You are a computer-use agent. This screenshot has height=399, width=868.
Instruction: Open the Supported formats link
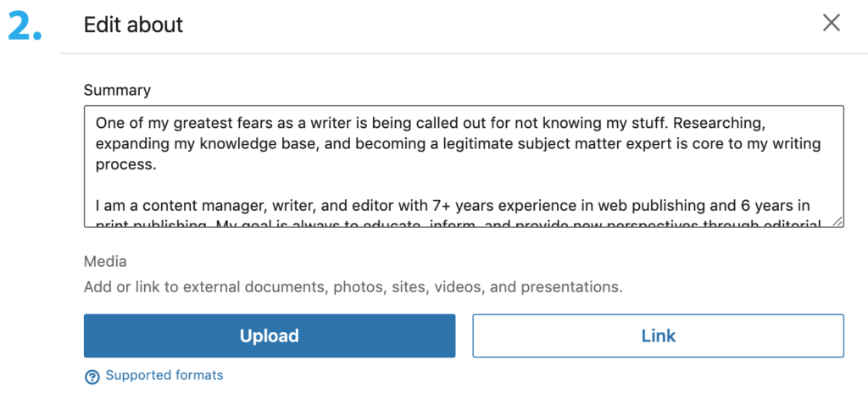[x=164, y=375]
